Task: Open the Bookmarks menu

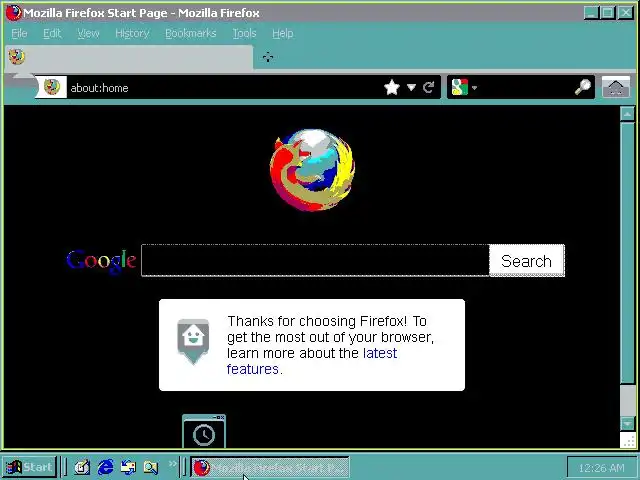Action: (x=191, y=33)
